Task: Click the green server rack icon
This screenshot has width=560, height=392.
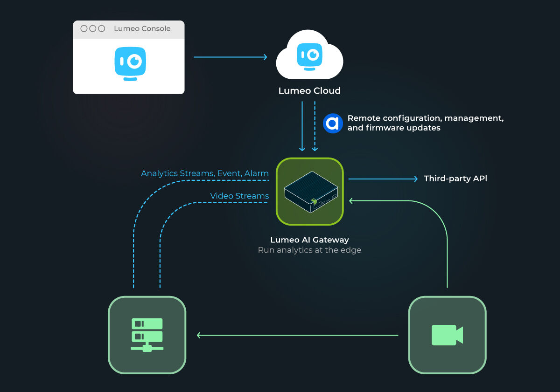Action: 147,335
